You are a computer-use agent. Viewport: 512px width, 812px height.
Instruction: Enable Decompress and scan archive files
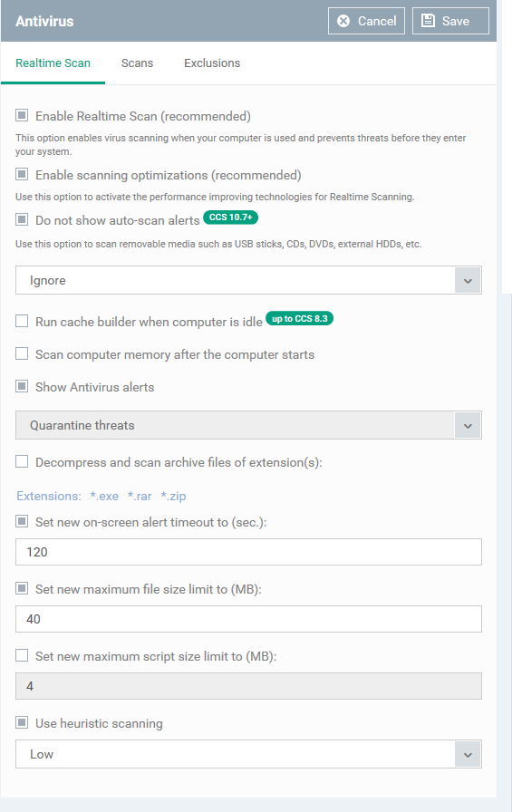click(22, 461)
